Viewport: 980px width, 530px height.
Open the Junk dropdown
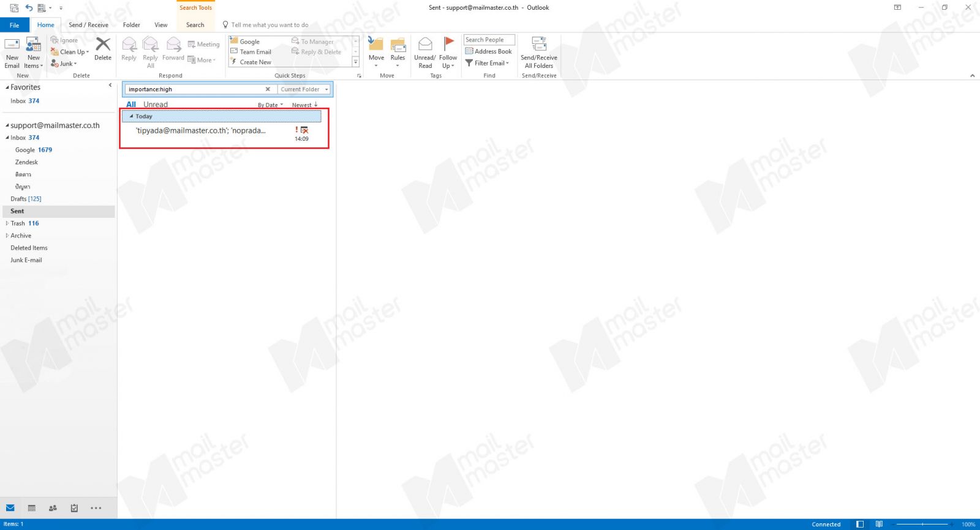click(x=64, y=64)
